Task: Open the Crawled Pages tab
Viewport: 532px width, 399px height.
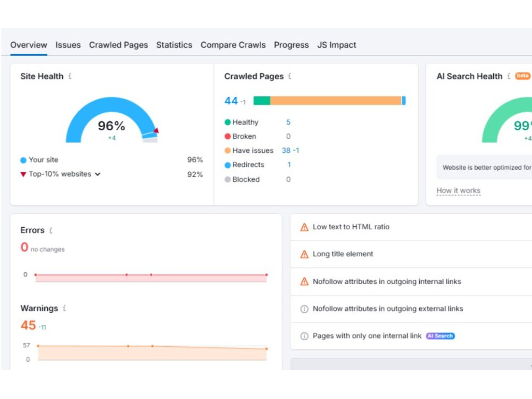Action: pos(119,45)
